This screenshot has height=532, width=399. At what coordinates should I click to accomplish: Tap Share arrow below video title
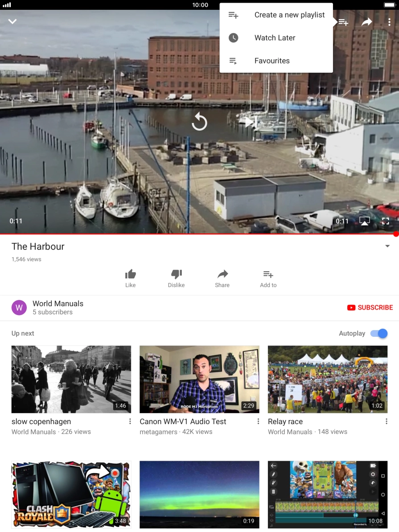click(x=222, y=274)
